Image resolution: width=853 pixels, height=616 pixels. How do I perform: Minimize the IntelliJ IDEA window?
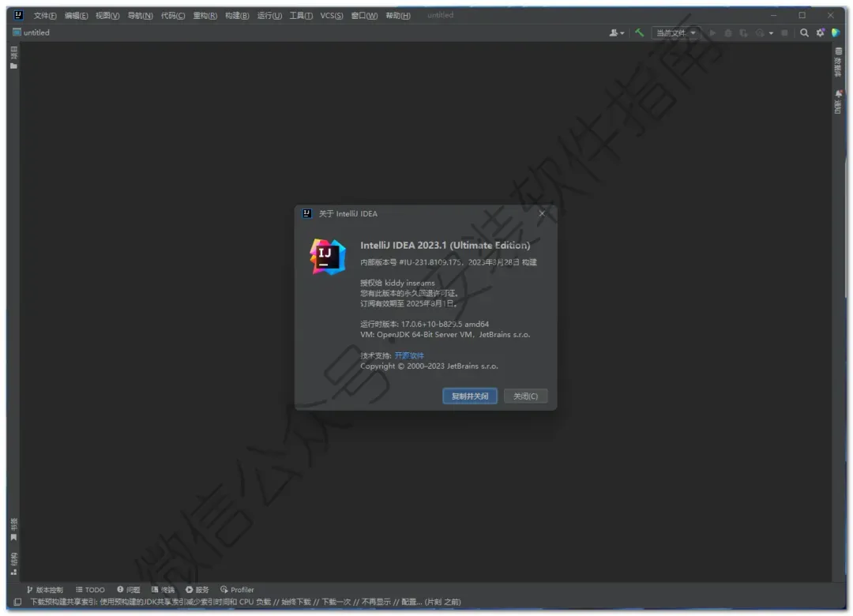(773, 15)
